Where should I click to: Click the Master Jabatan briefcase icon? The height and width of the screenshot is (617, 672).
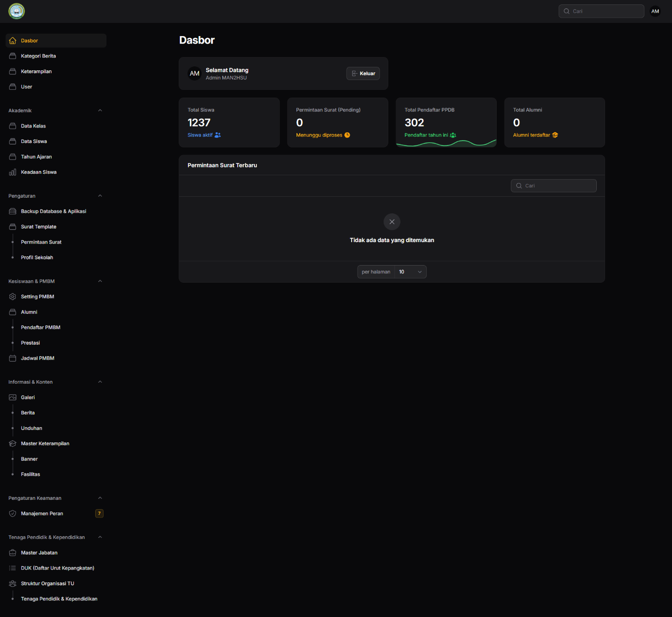pyautogui.click(x=13, y=553)
